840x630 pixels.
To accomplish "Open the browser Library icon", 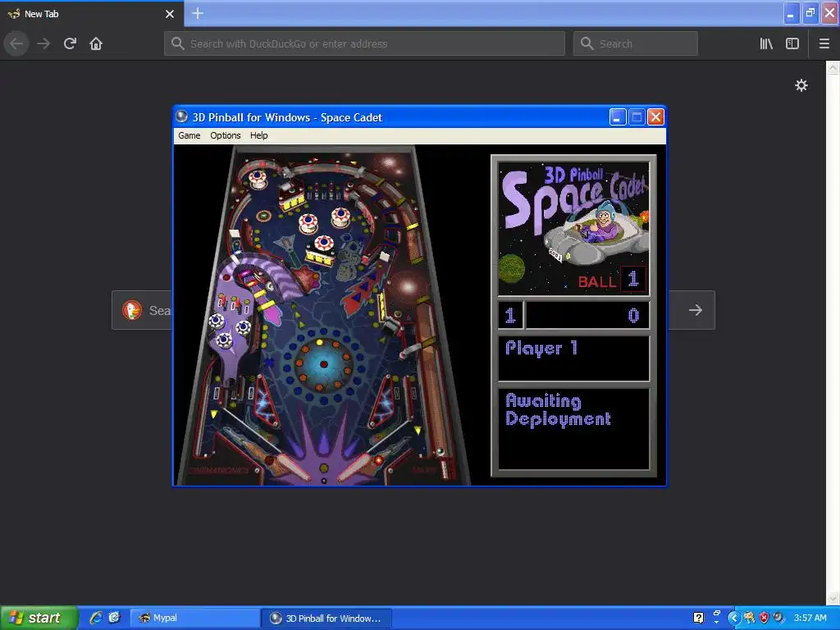I will tap(766, 43).
